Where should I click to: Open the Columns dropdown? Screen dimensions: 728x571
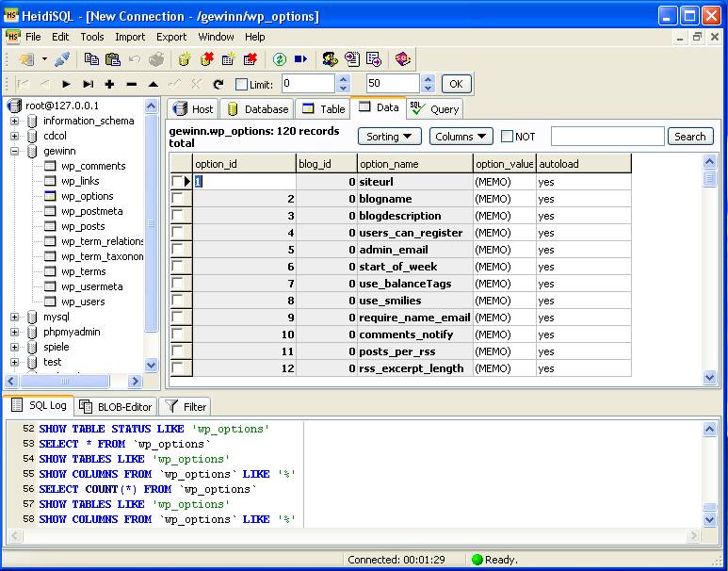(461, 137)
